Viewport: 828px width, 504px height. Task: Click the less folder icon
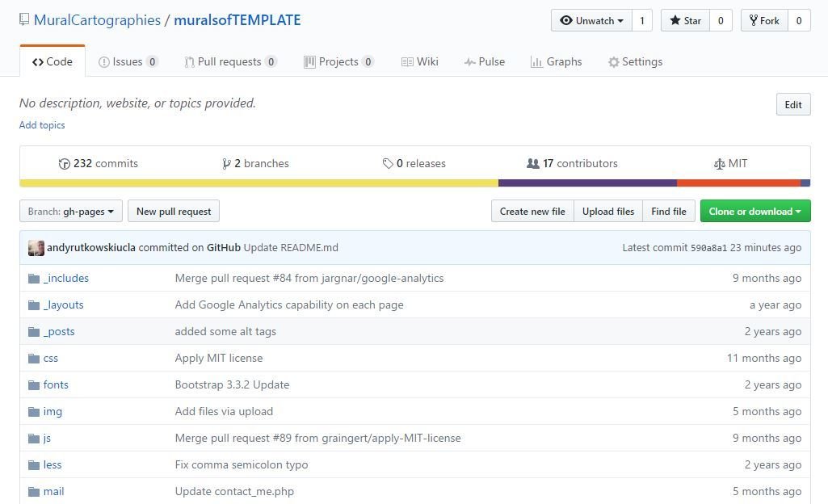[x=34, y=465]
